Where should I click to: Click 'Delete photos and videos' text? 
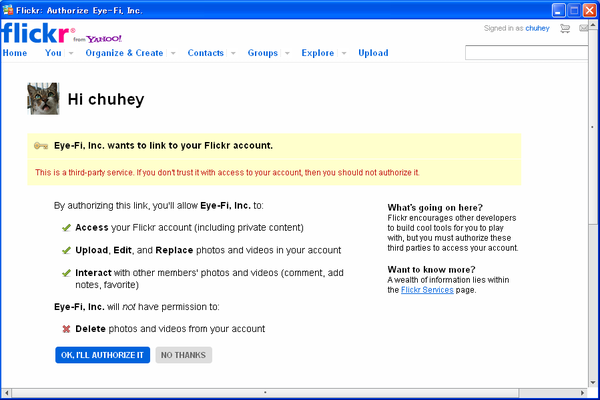pos(170,329)
